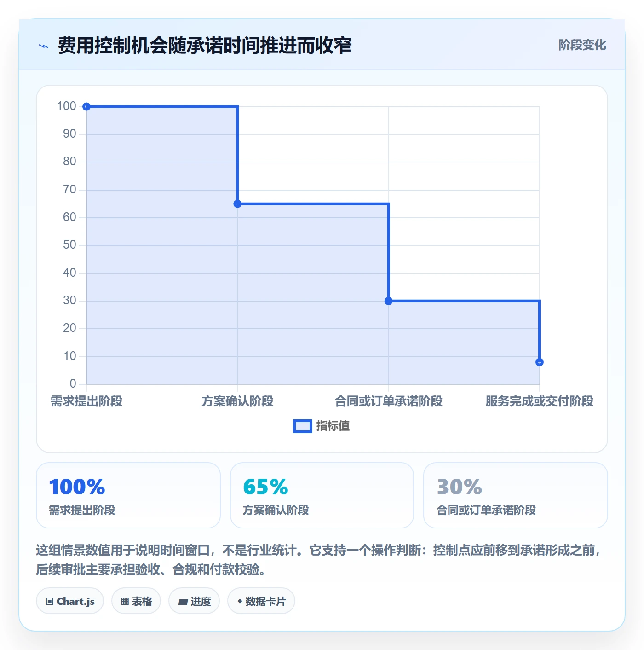
Task: Select the 进度 tag
Action: tap(194, 601)
